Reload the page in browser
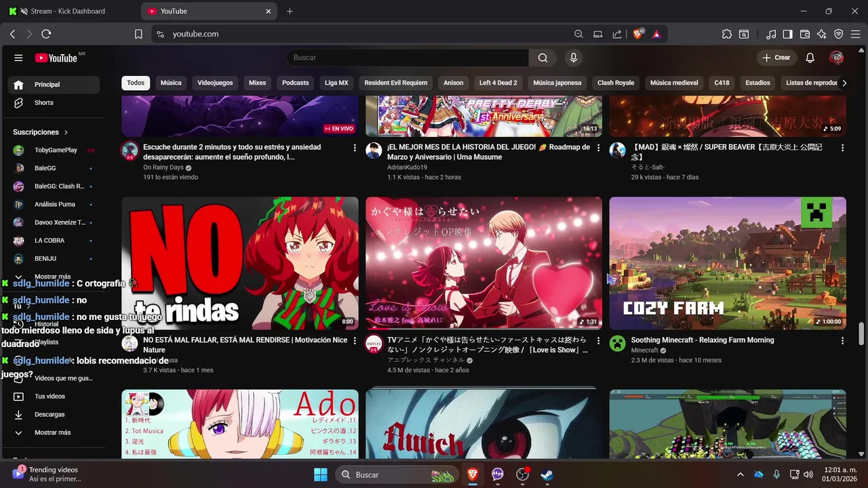The width and height of the screenshot is (868, 488). click(x=46, y=34)
